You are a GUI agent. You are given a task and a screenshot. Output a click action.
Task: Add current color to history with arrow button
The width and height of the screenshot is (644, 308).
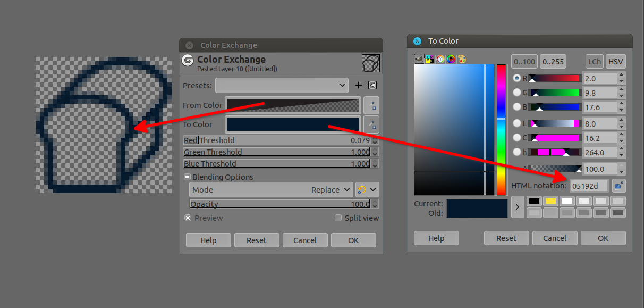pyautogui.click(x=518, y=207)
